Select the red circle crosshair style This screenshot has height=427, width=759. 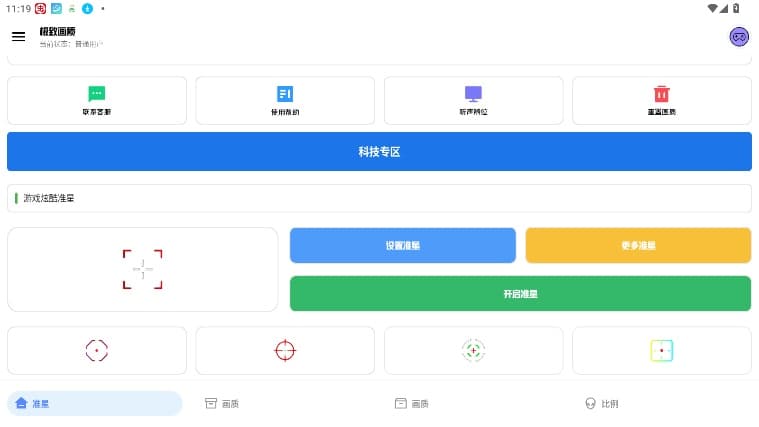285,351
